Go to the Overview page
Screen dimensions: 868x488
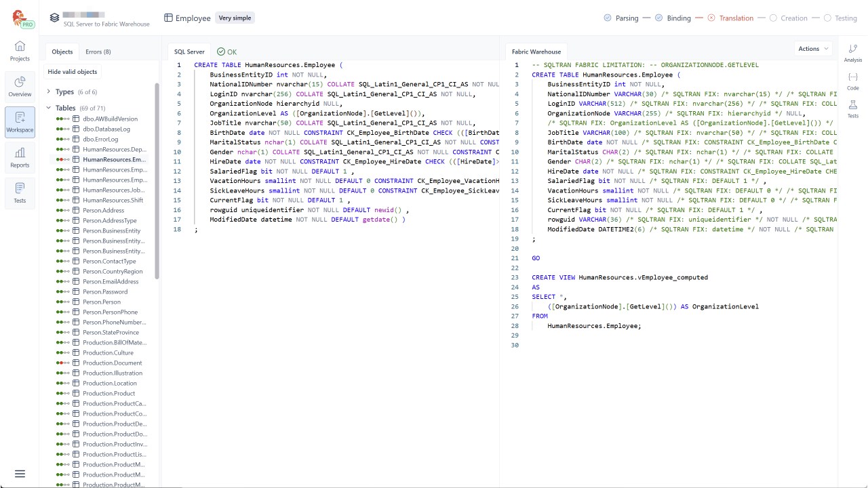click(x=20, y=87)
